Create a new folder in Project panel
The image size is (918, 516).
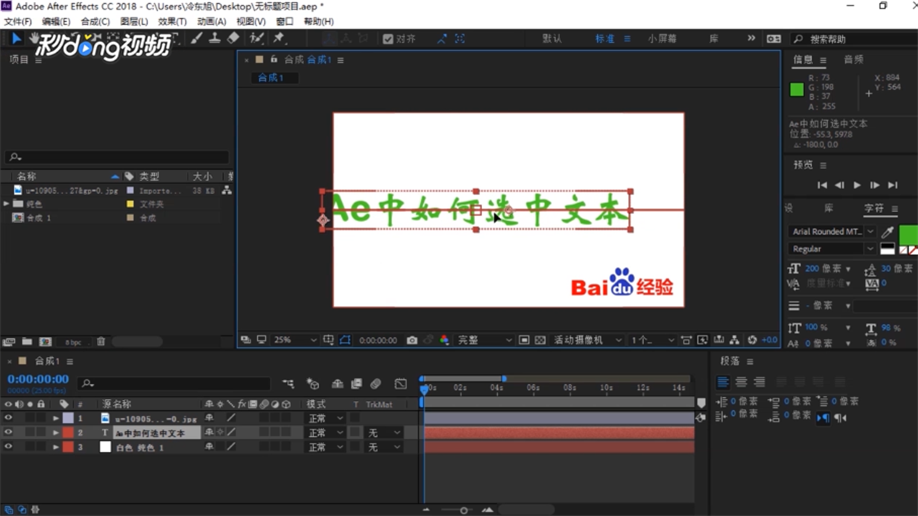[27, 341]
